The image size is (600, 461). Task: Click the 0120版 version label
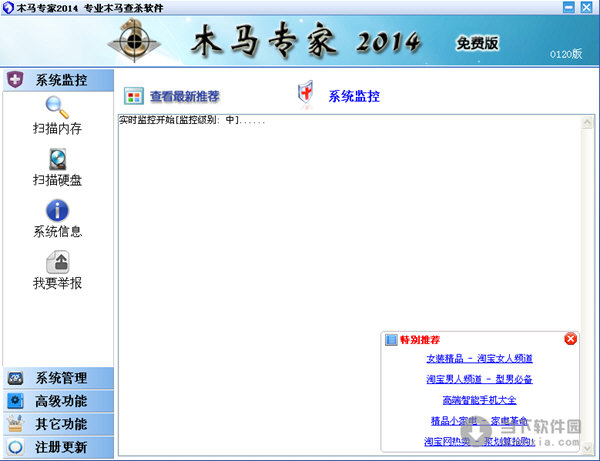click(x=566, y=54)
